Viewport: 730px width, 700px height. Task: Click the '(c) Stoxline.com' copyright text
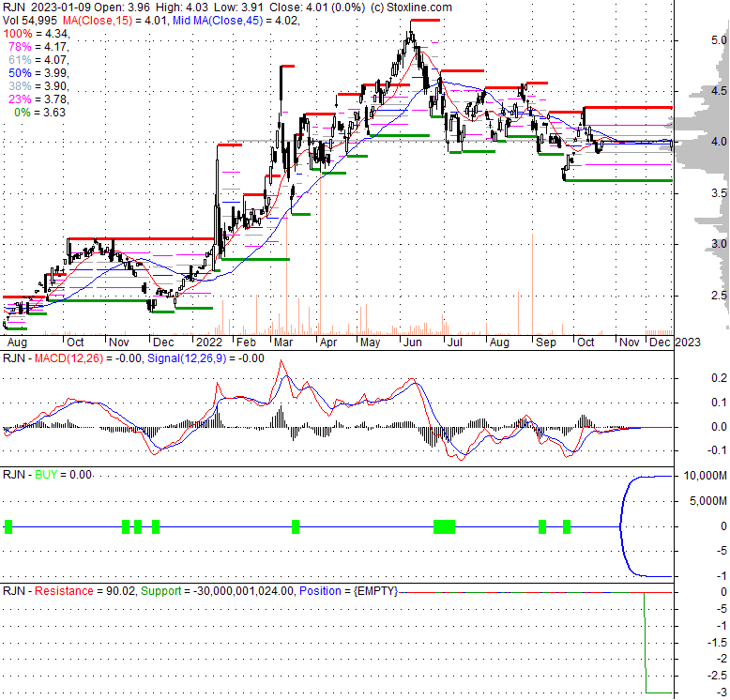(412, 8)
